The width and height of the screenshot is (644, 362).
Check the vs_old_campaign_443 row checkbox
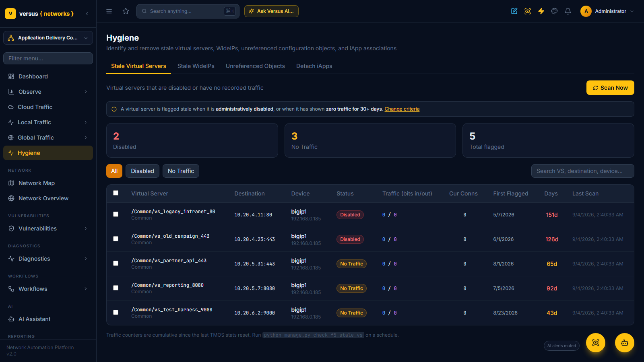(x=116, y=239)
